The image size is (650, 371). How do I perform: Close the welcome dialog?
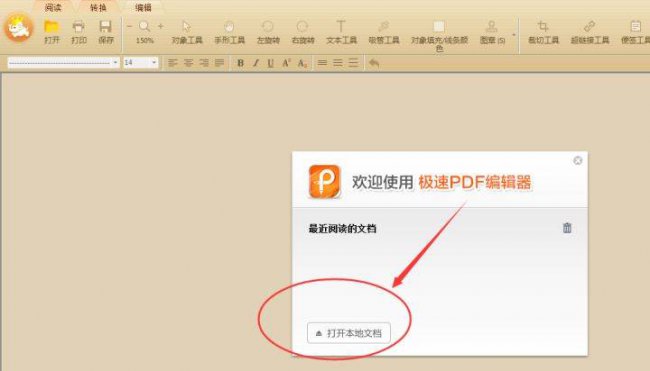click(x=577, y=160)
